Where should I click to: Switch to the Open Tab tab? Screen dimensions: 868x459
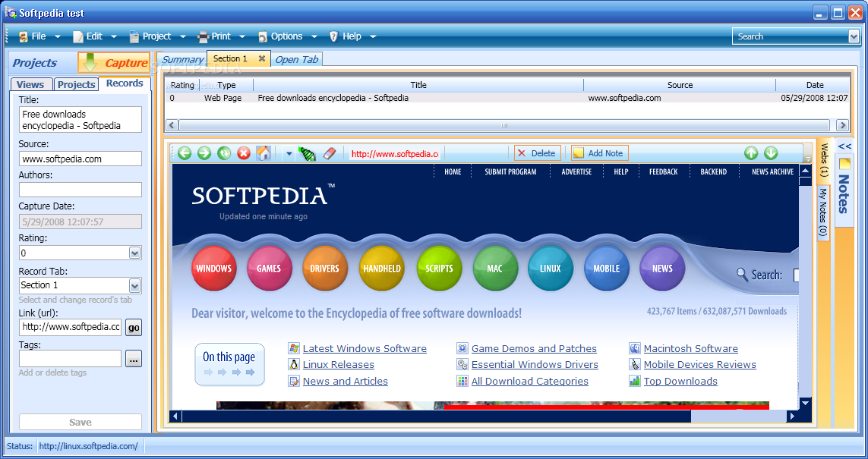pos(297,60)
